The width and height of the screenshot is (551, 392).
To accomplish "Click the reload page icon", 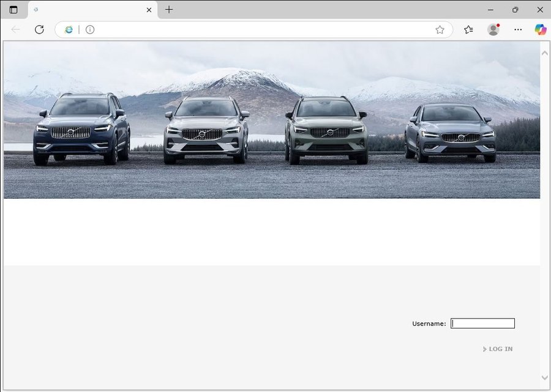I will click(x=39, y=29).
